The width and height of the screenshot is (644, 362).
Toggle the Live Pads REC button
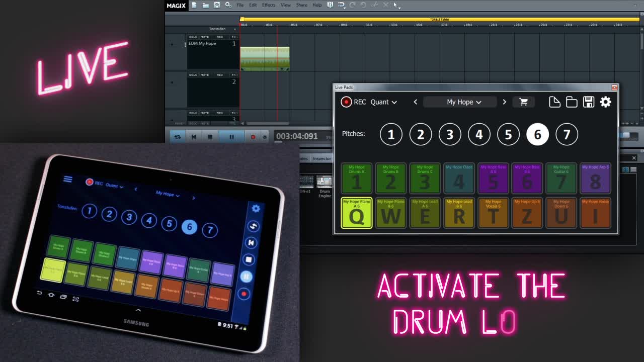coord(346,102)
